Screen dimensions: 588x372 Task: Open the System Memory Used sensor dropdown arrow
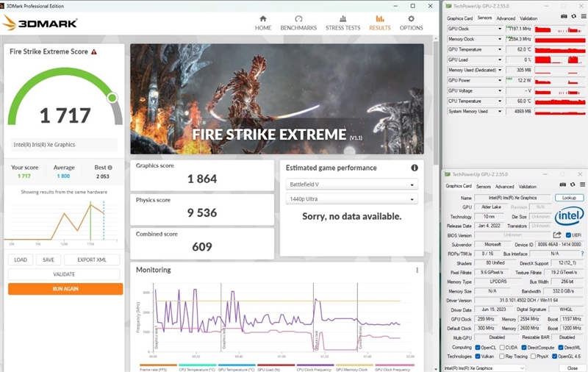click(x=500, y=111)
